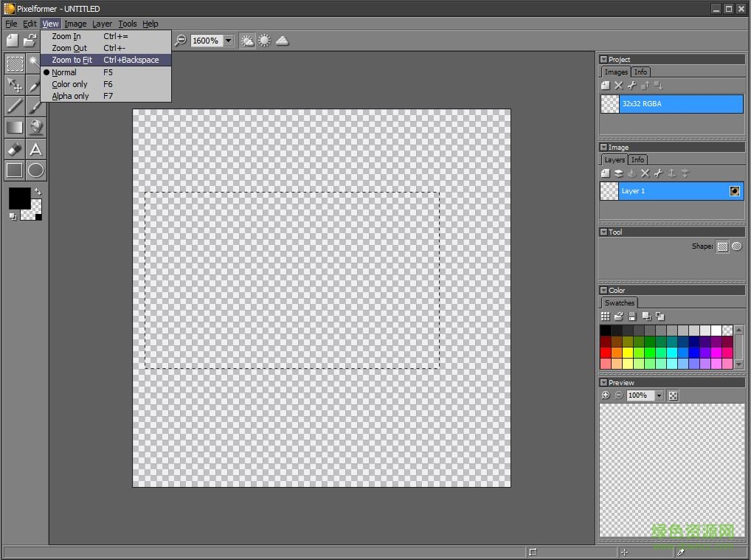Toggle checkerboard background in Preview panel

(x=673, y=395)
